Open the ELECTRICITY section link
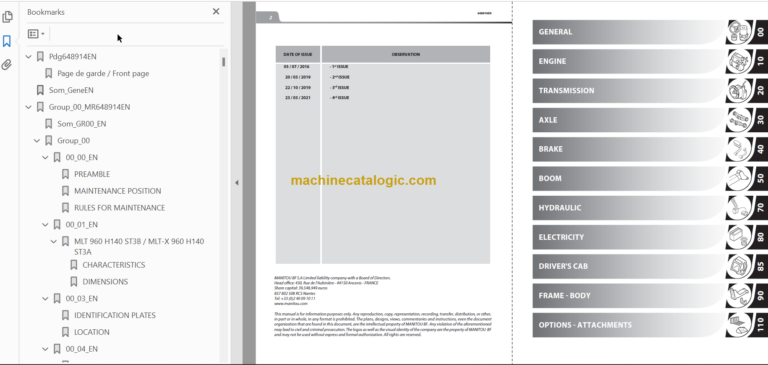This screenshot has height=365, width=768. point(630,237)
